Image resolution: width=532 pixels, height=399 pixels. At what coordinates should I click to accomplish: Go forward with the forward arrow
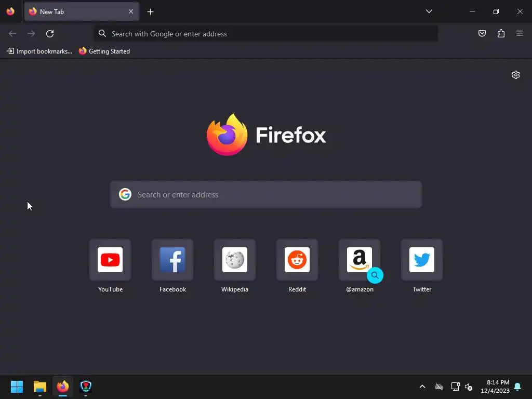coord(31,34)
